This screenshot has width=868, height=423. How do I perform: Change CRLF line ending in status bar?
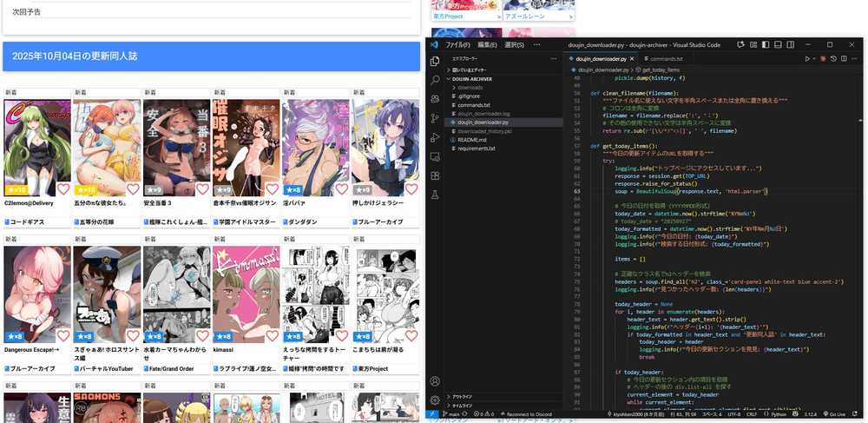751,414
